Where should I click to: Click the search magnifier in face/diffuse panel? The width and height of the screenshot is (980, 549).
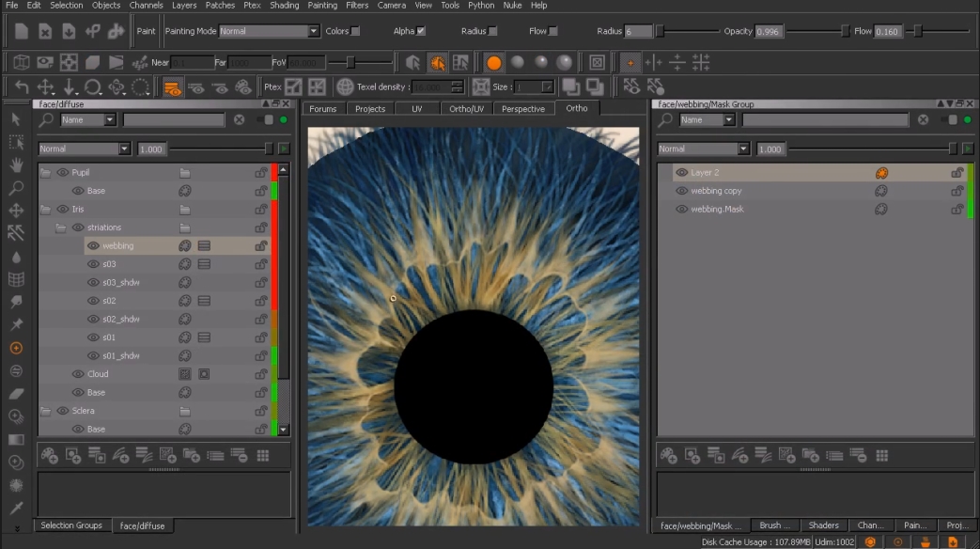click(x=46, y=119)
